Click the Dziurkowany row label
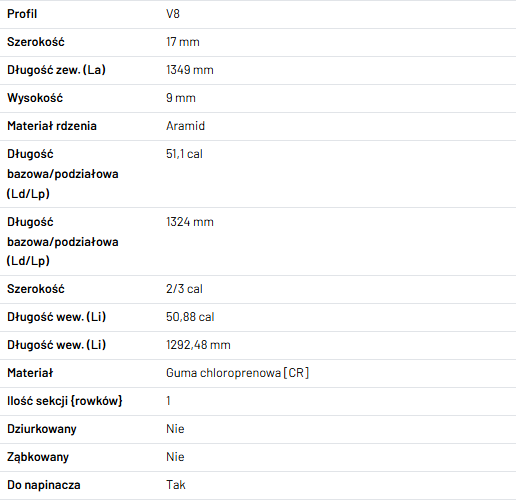The width and height of the screenshot is (516, 500). pos(42,429)
